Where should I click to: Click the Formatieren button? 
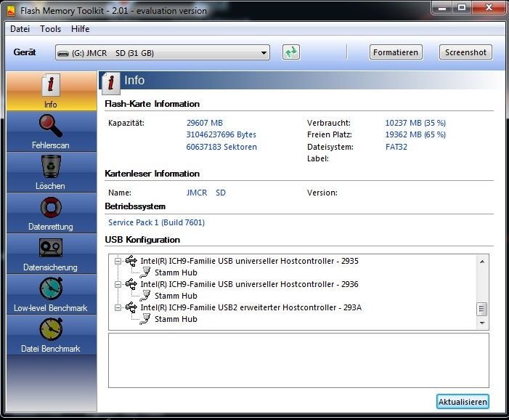pos(396,52)
